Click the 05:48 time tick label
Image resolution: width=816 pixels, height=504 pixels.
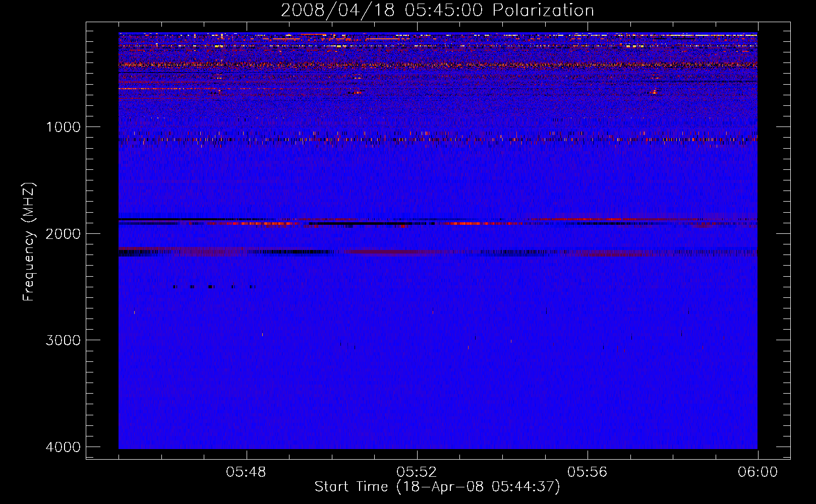click(x=246, y=472)
